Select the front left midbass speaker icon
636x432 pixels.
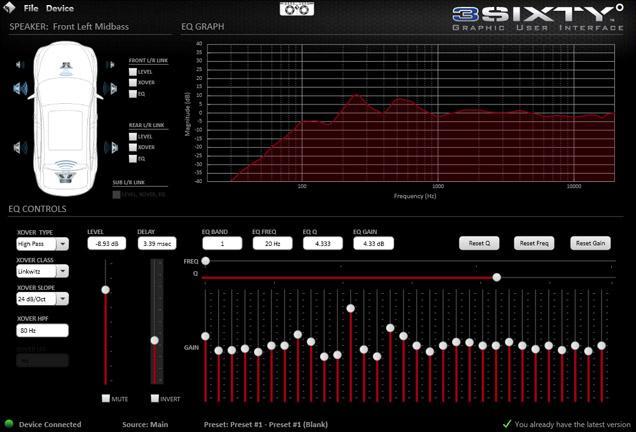20,88
